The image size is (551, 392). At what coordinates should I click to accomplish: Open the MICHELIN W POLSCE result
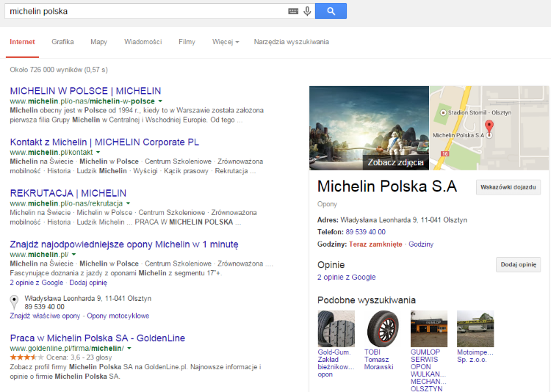click(x=85, y=91)
